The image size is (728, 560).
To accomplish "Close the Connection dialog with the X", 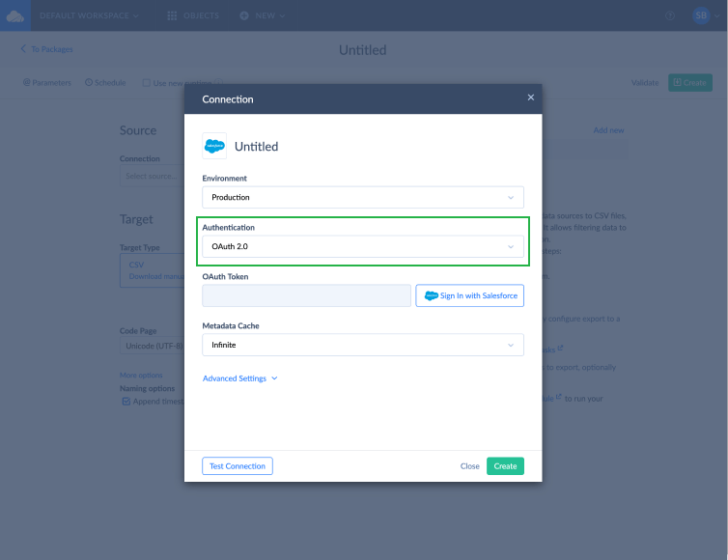I will [531, 98].
